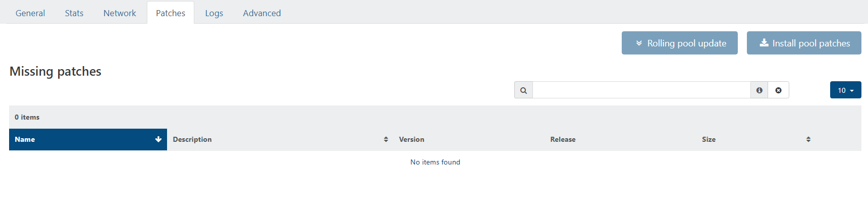The width and height of the screenshot is (868, 220).
Task: Click the search magnifier icon
Action: point(523,90)
